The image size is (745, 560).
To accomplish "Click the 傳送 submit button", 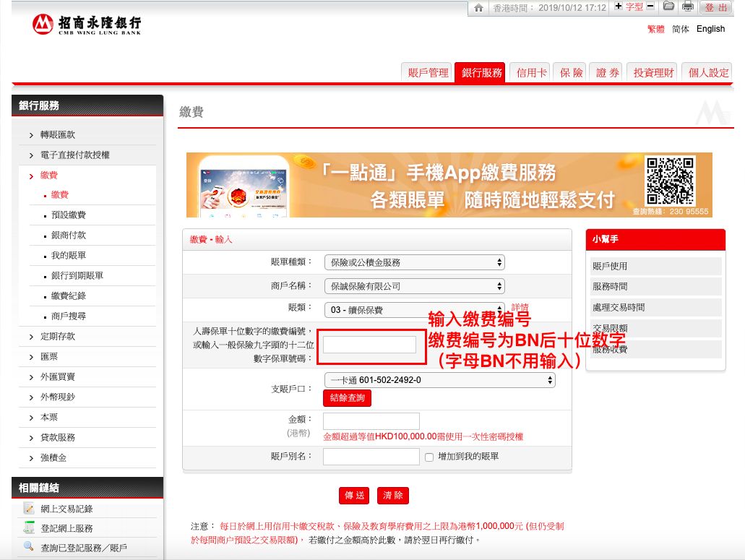I will 354,496.
